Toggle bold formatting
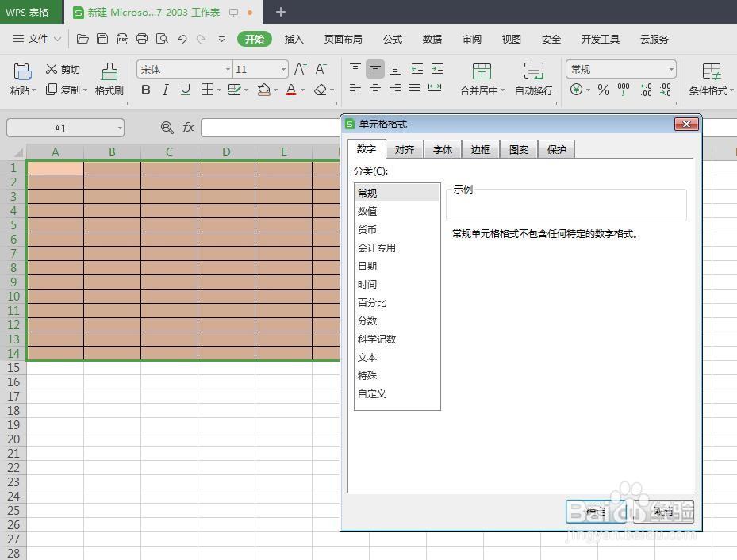Screen dimensions: 737x560 point(145,90)
